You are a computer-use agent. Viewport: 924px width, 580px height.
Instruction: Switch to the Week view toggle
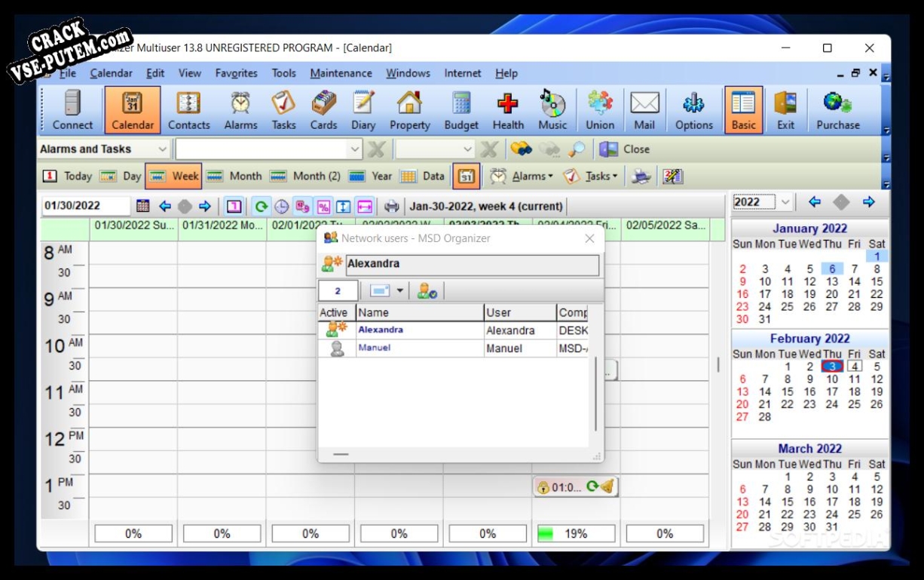tap(173, 176)
